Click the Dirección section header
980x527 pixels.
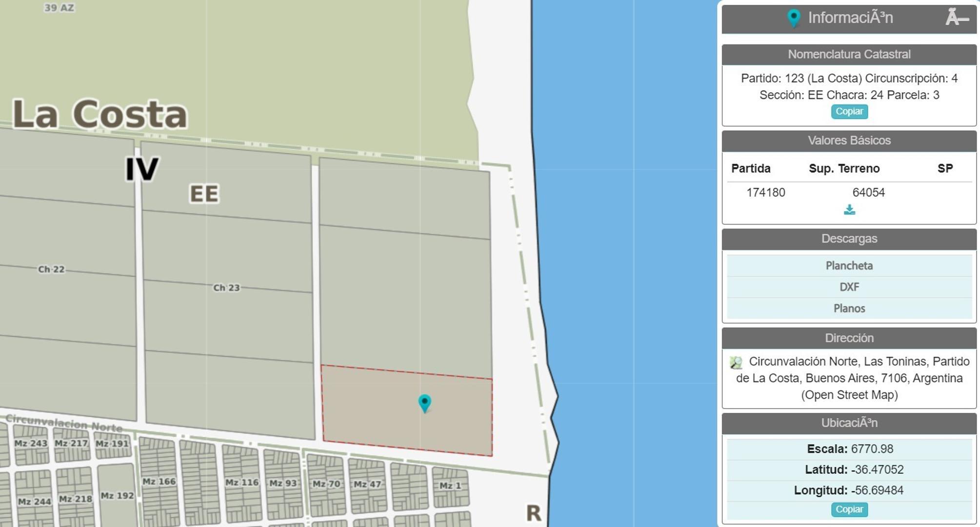(849, 338)
